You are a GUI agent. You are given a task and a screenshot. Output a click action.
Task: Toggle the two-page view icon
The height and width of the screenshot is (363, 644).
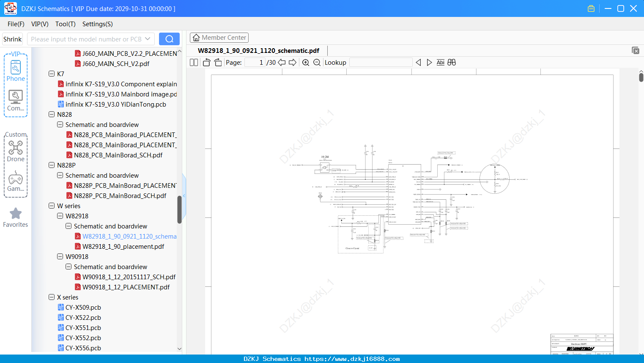tap(194, 62)
